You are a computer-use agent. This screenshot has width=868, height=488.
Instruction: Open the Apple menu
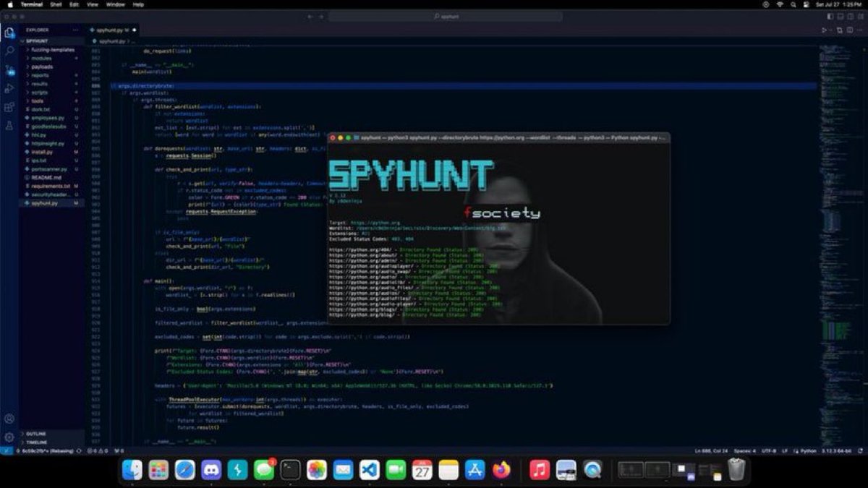coord(10,4)
